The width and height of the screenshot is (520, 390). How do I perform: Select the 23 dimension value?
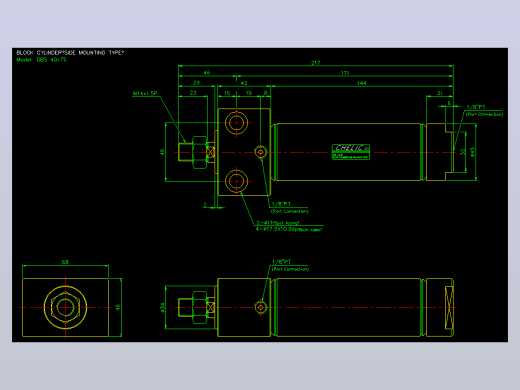pyautogui.click(x=193, y=93)
